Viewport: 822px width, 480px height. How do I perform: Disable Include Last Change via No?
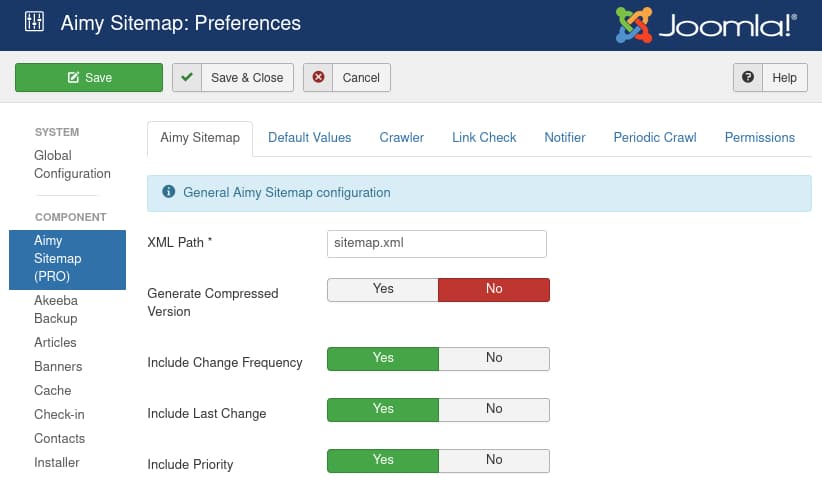point(494,409)
